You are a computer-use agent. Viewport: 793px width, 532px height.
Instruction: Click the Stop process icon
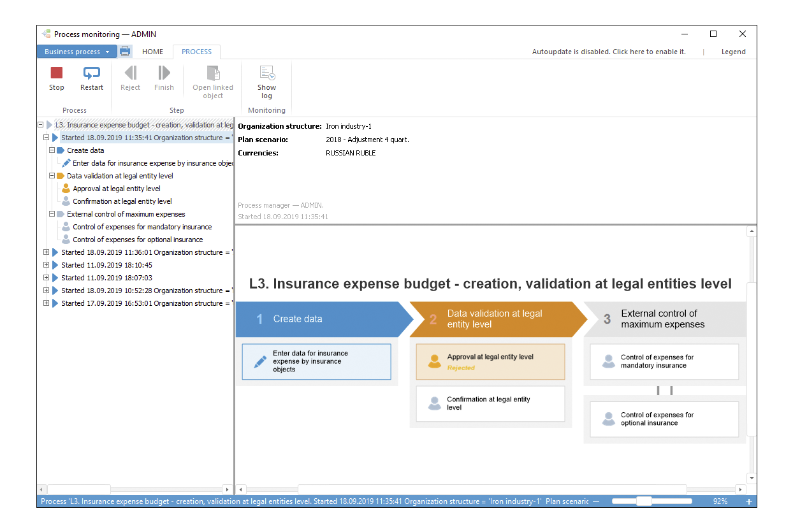tap(57, 73)
